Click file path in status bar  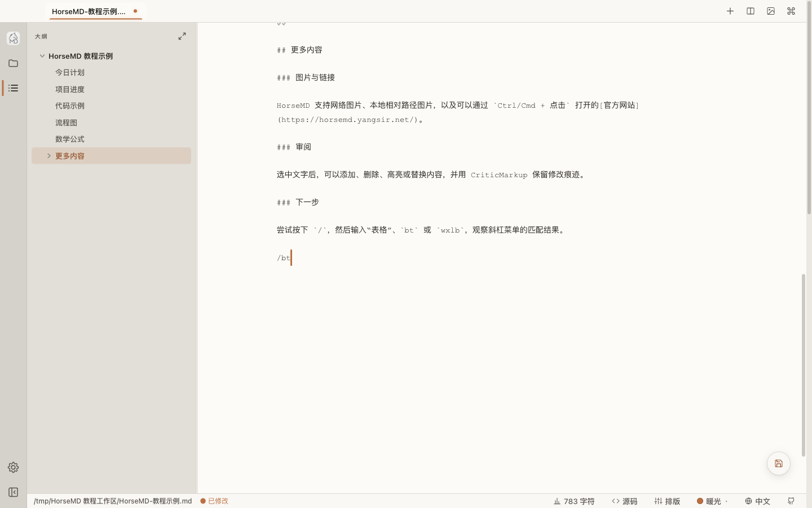pyautogui.click(x=113, y=501)
